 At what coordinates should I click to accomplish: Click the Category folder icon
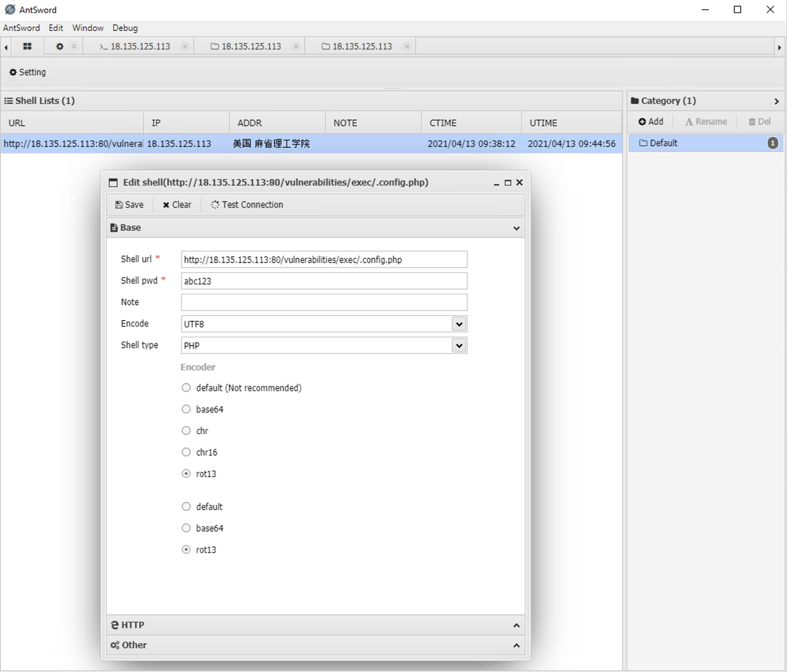pos(635,101)
